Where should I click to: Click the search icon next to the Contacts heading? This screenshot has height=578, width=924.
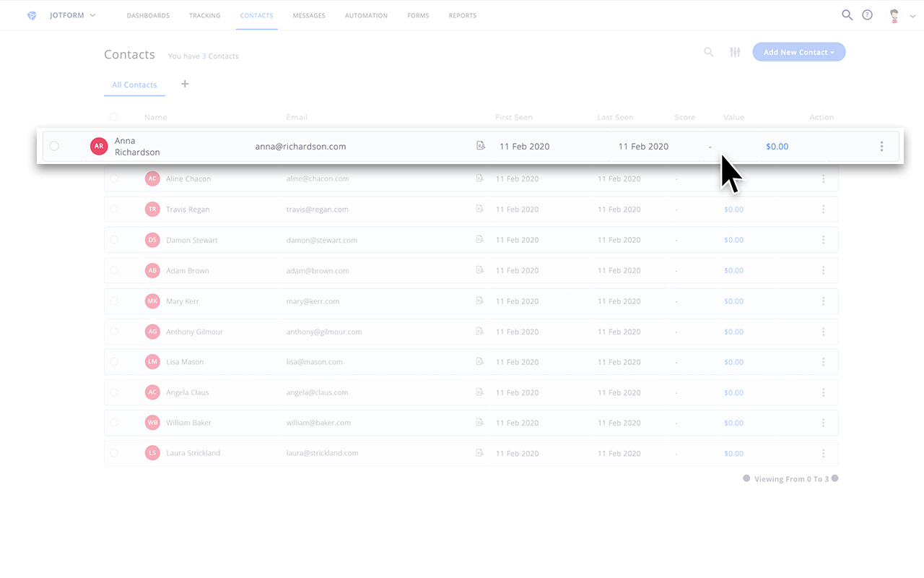(x=708, y=52)
